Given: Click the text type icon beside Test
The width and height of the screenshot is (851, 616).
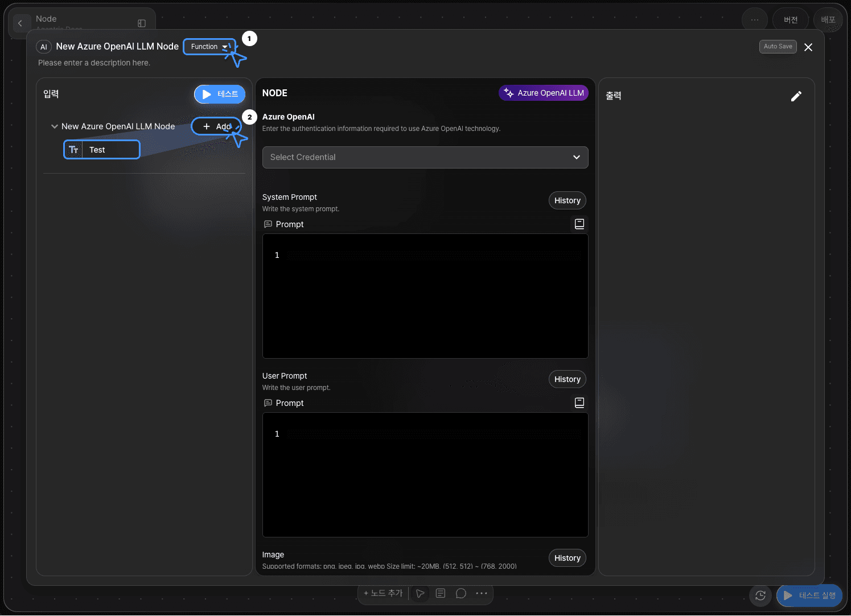Looking at the screenshot, I should pyautogui.click(x=73, y=150).
